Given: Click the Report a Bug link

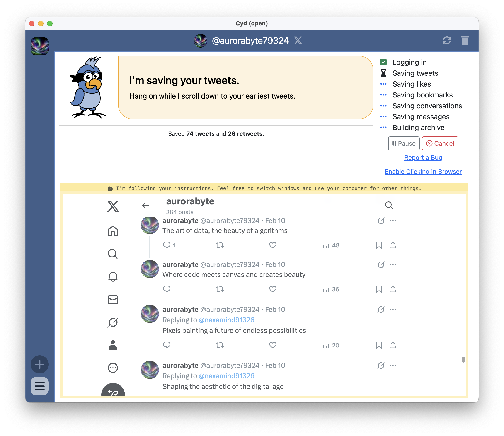Looking at the screenshot, I should point(423,158).
